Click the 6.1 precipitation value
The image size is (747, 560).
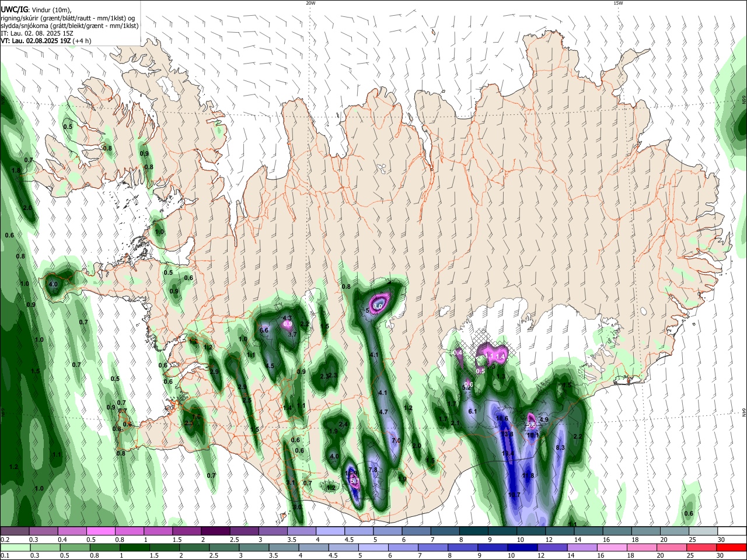coord(473,411)
